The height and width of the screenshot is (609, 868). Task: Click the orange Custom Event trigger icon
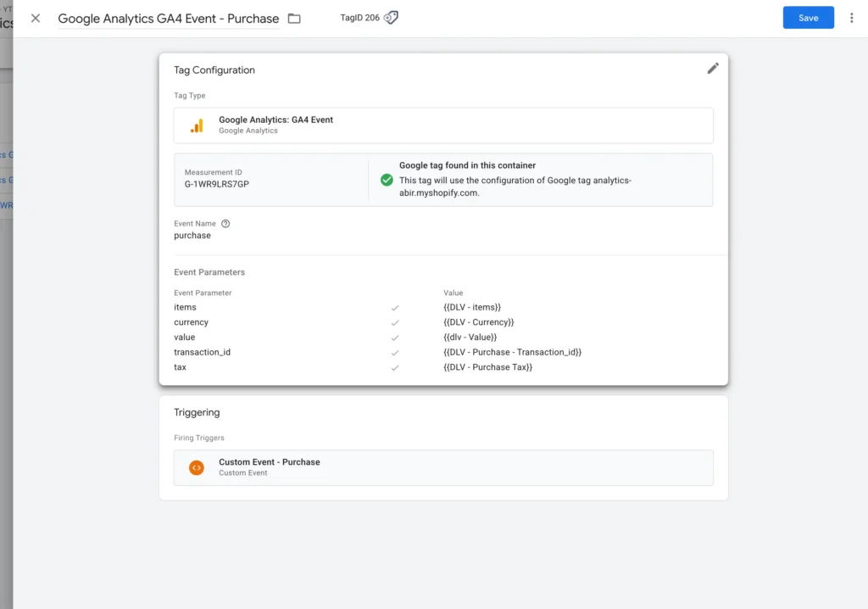click(196, 467)
